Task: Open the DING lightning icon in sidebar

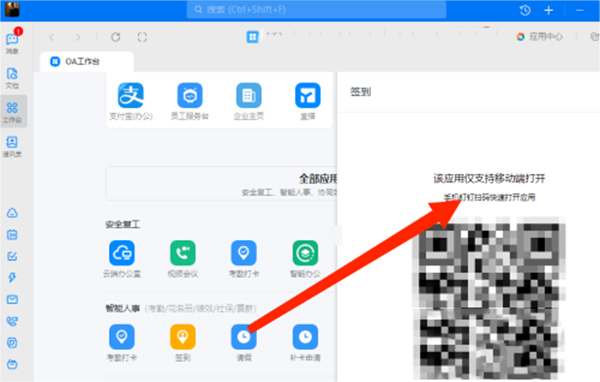Action: pyautogui.click(x=12, y=278)
